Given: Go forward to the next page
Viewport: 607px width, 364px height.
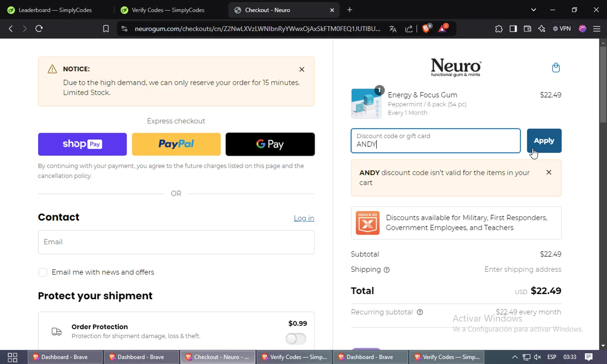Looking at the screenshot, I should click(x=25, y=29).
